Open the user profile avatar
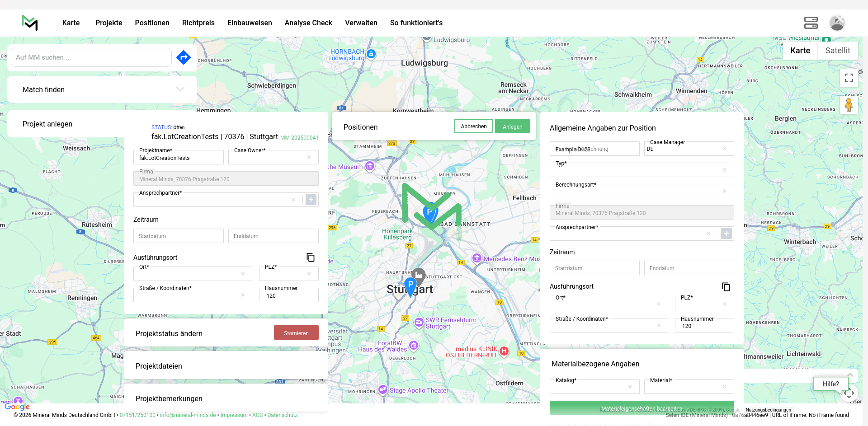The image size is (868, 426). [837, 23]
